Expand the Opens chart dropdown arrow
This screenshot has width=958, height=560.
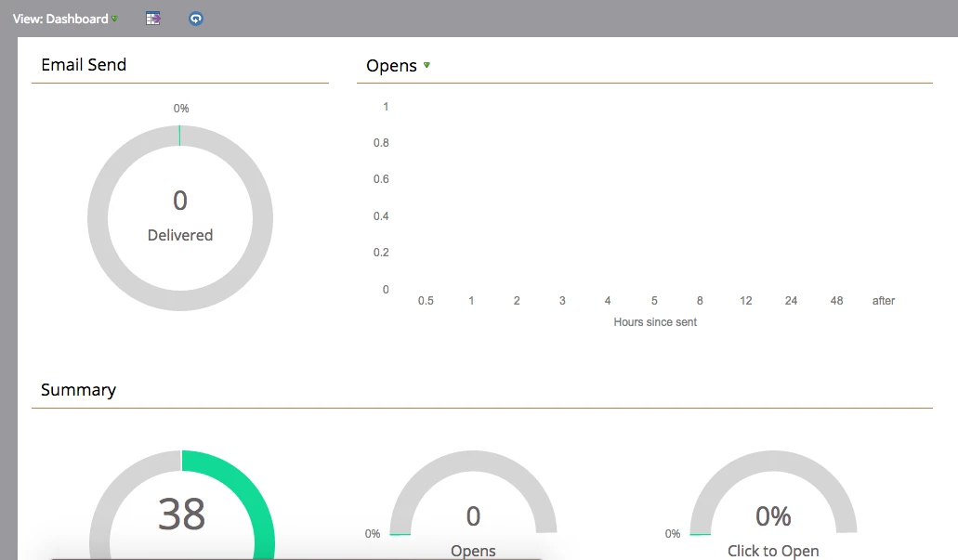coord(427,65)
